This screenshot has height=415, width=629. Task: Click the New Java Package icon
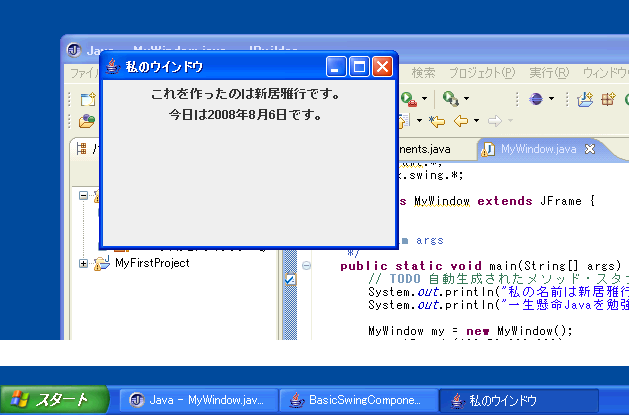[x=585, y=99]
